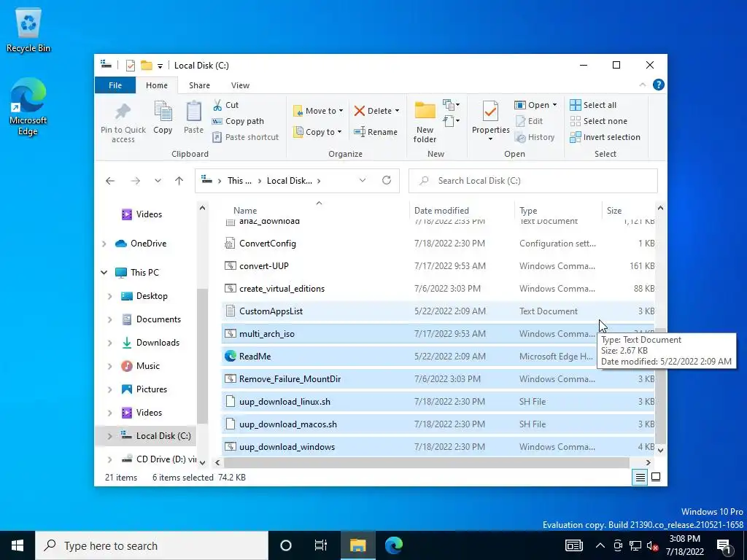Select the ConvertConfig file
Screen dimensions: 747x560
coord(438,244)
